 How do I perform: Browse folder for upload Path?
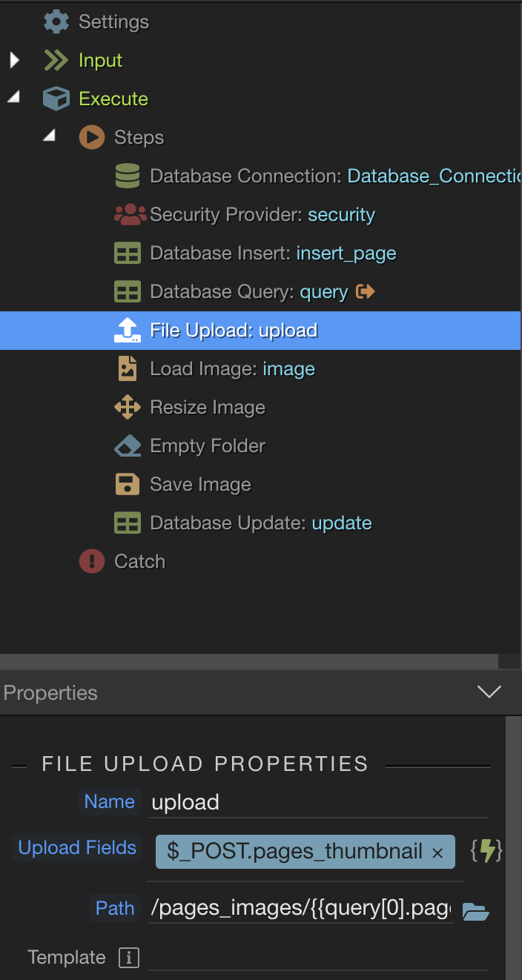pyautogui.click(x=475, y=911)
